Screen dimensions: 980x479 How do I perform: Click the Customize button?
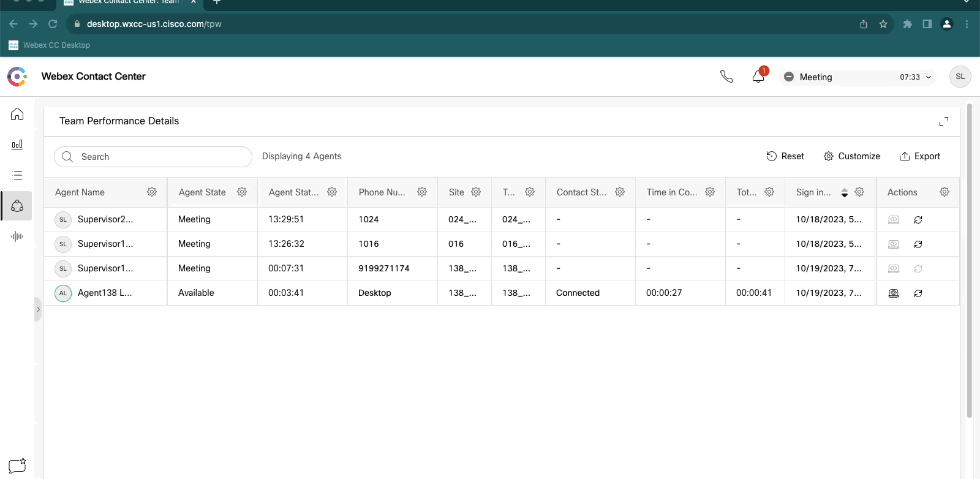[x=852, y=156]
